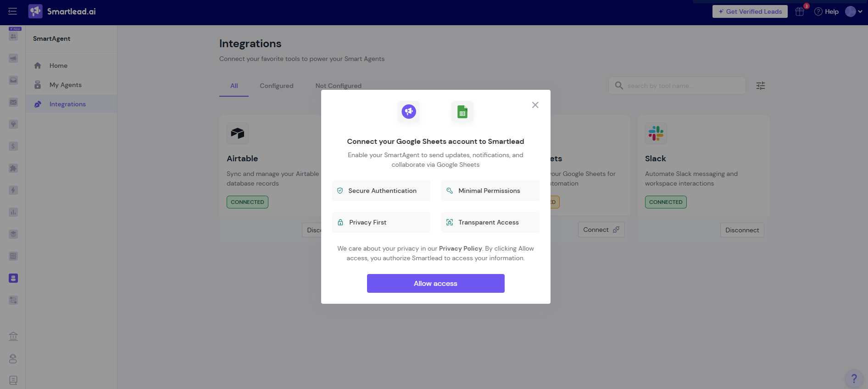Click the Get Verified Leads button
This screenshot has height=389, width=868.
pos(750,11)
